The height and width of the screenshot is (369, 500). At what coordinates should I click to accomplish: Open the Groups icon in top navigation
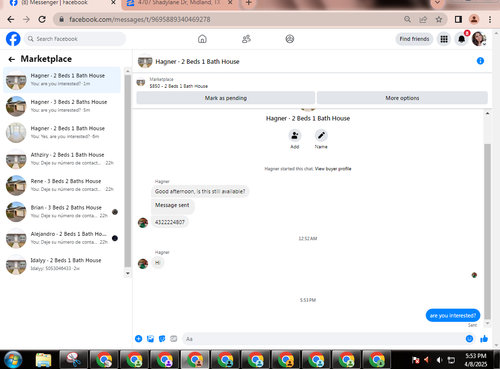point(290,39)
